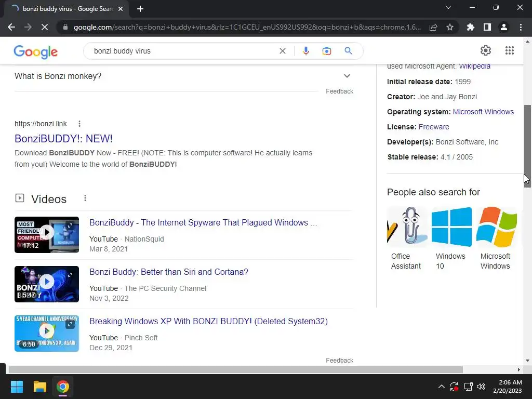Screen dimensions: 532x399
Task: Open the Wikipedia link in knowledge panel
Action: click(474, 66)
